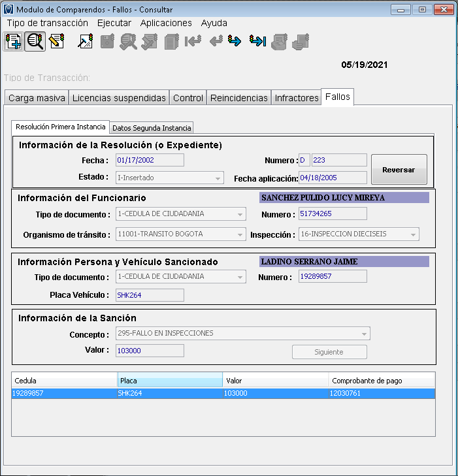Screen dimensions: 458x476
Task: Jump to last record arrow icon
Action: (257, 42)
